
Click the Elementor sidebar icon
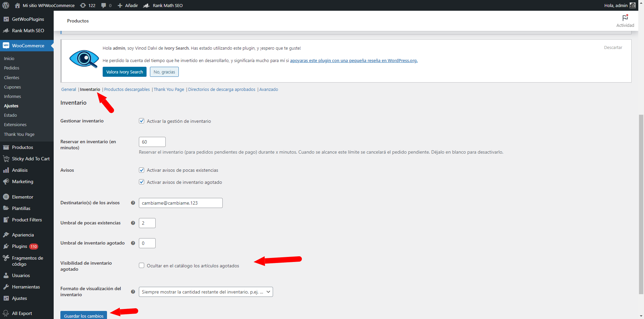pos(6,197)
